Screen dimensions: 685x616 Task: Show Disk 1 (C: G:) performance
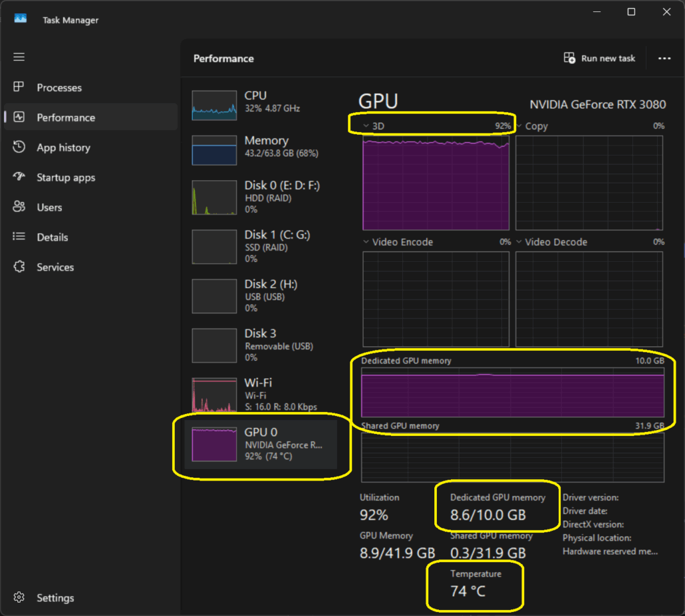(261, 247)
